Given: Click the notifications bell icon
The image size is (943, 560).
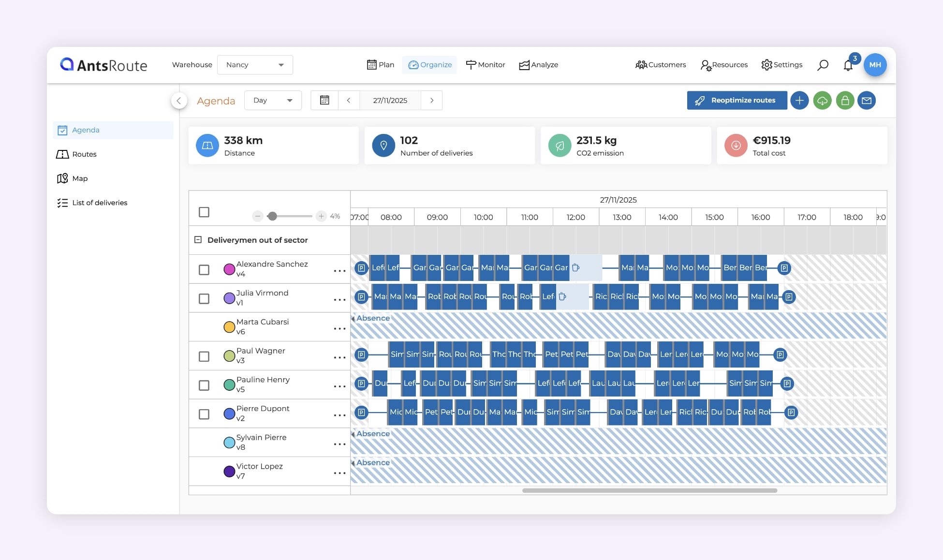Looking at the screenshot, I should coord(848,65).
